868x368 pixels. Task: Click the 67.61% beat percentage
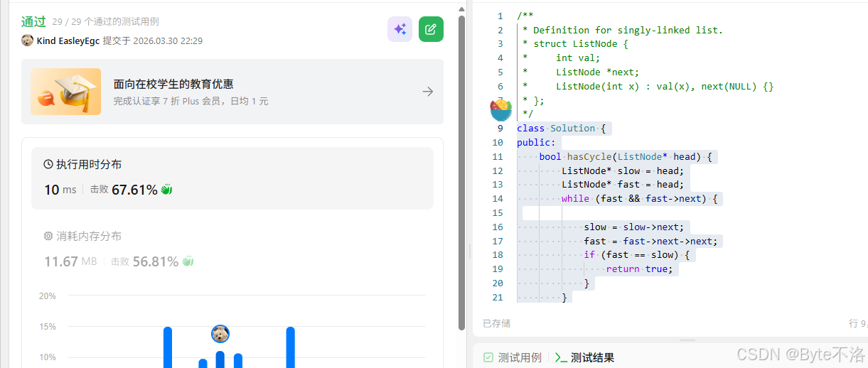pos(134,190)
